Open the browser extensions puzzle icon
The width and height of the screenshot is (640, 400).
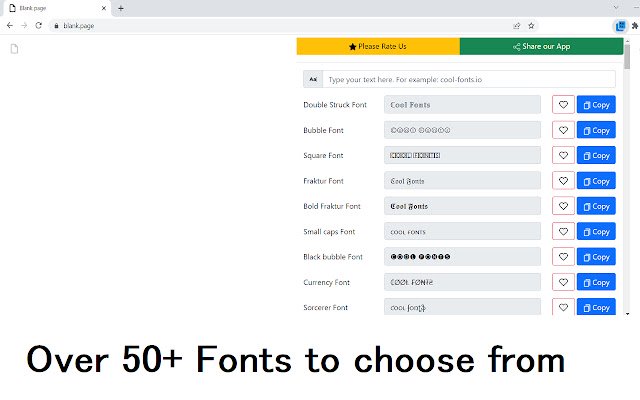[635, 26]
